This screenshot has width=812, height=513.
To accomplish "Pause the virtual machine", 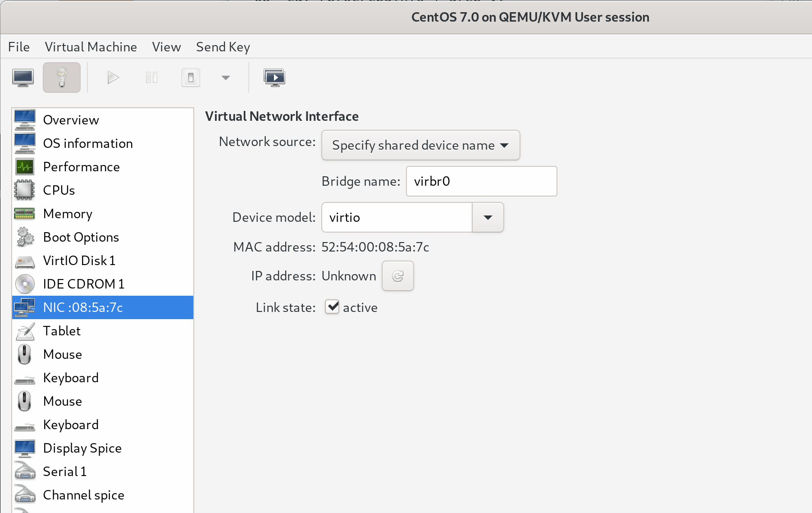I will 152,78.
